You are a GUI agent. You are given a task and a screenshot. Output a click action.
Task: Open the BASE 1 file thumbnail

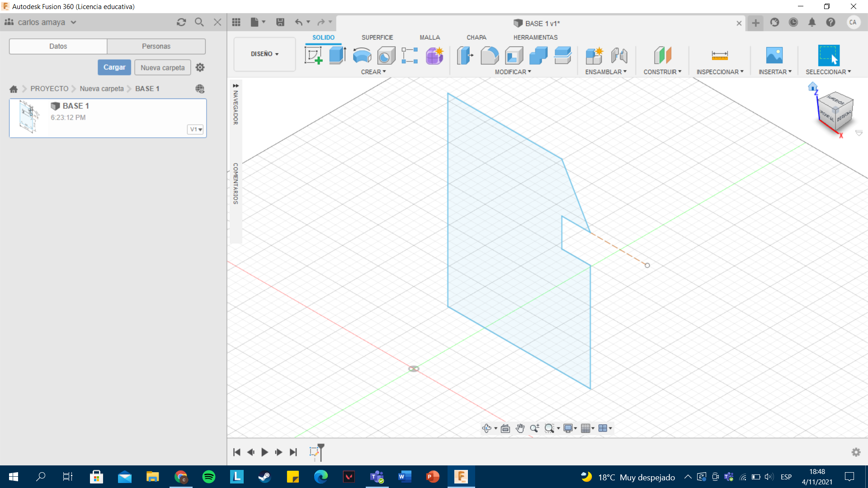29,117
